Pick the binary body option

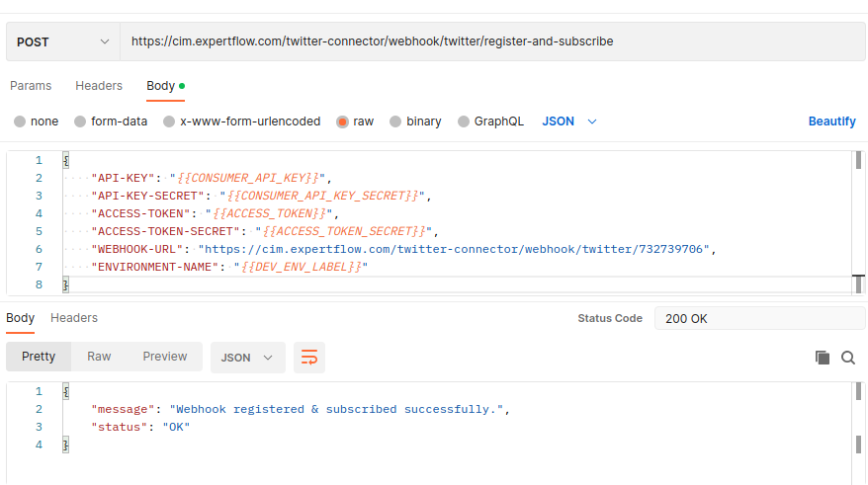pyautogui.click(x=395, y=121)
